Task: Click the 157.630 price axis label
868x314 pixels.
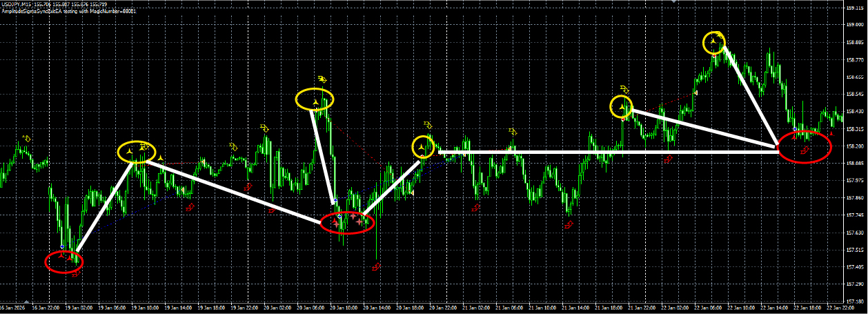Action: pyautogui.click(x=855, y=233)
